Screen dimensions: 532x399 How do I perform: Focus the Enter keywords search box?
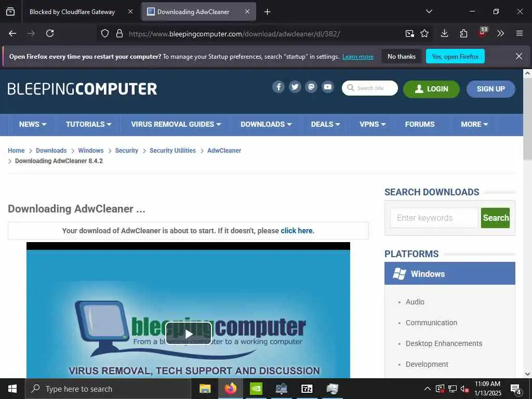coord(434,218)
